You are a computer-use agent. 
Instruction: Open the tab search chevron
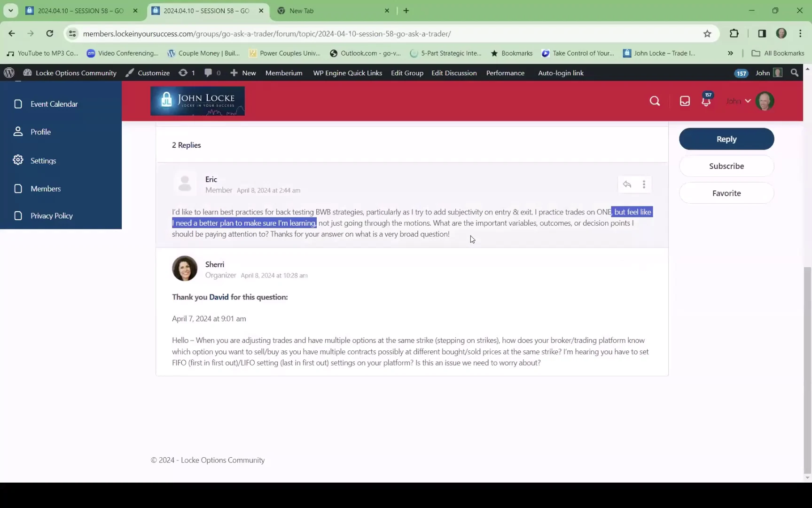pyautogui.click(x=10, y=10)
